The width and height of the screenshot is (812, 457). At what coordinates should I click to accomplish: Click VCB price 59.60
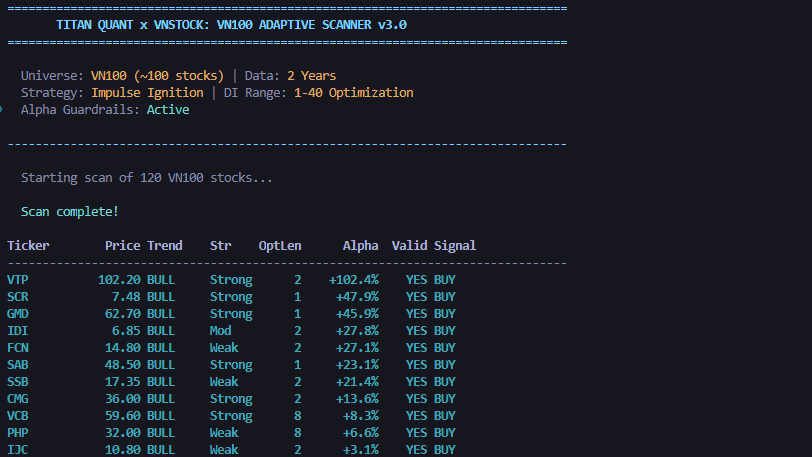point(123,416)
